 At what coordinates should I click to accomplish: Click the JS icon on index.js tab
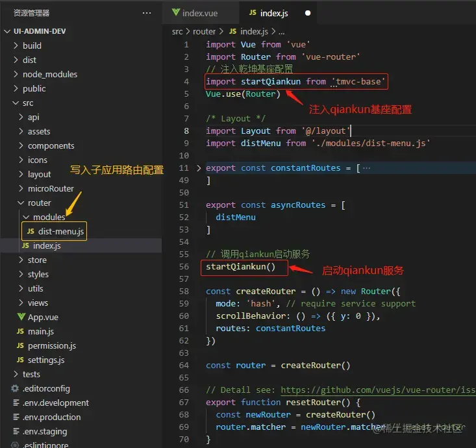[x=253, y=12]
